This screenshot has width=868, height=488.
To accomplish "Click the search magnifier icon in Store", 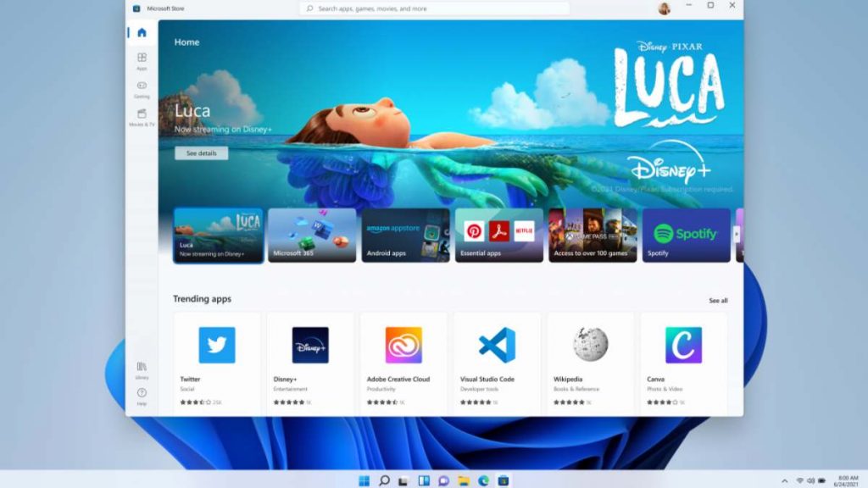I will click(310, 8).
